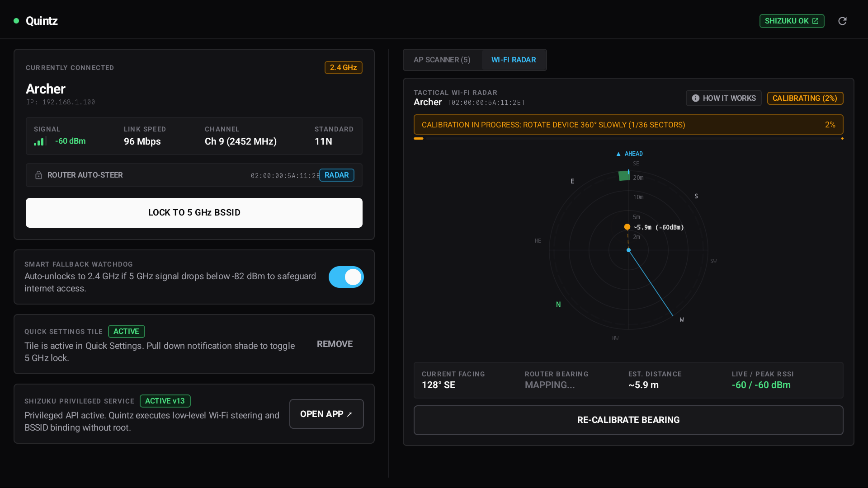
Task: Select the Wi-Fi Radar tab
Action: 514,60
